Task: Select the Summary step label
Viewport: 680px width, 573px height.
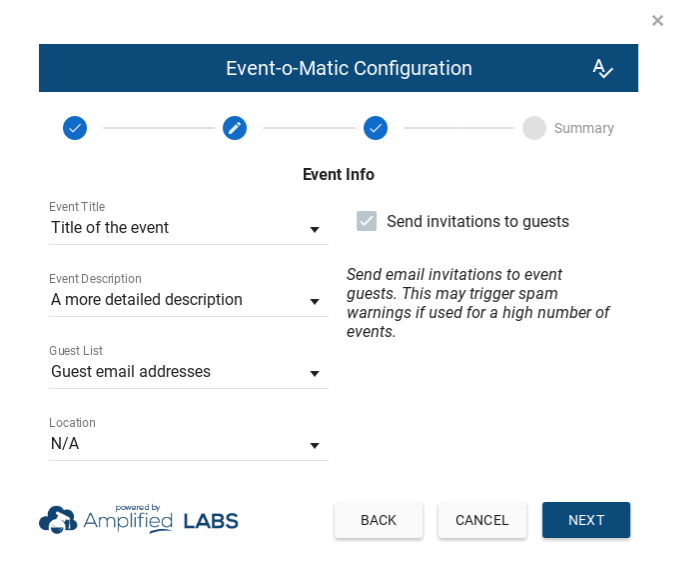Action: pos(584,128)
